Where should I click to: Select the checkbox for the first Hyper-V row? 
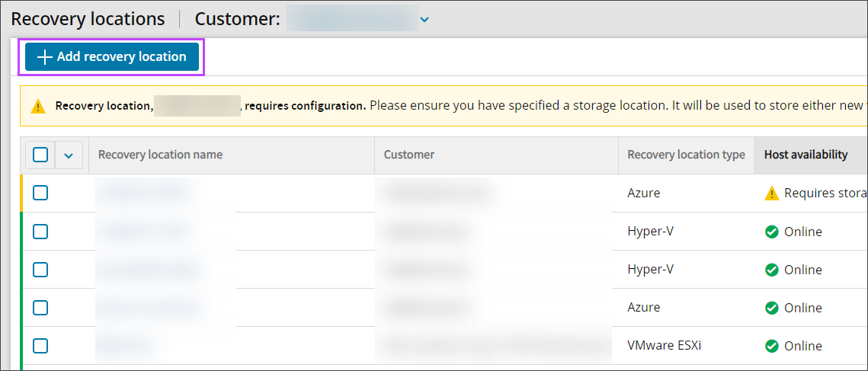[40, 232]
